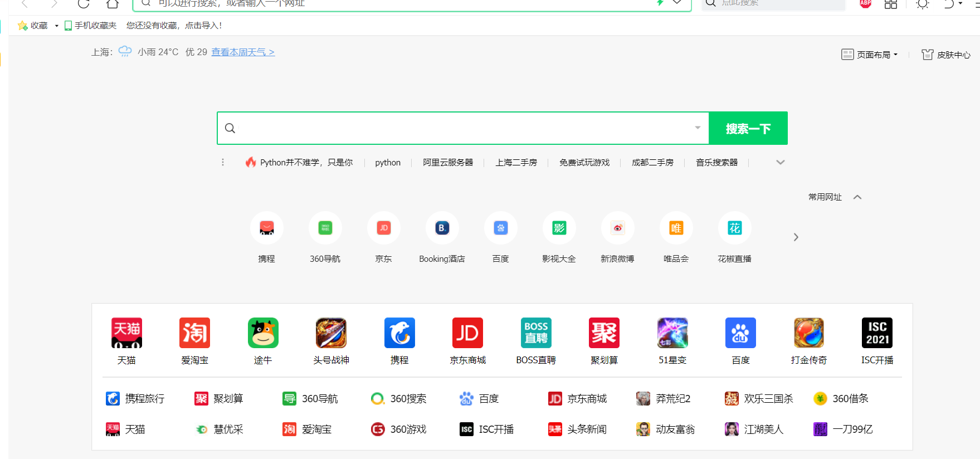980x459 pixels.
Task: Open the 头条新闻 list link
Action: (577, 429)
